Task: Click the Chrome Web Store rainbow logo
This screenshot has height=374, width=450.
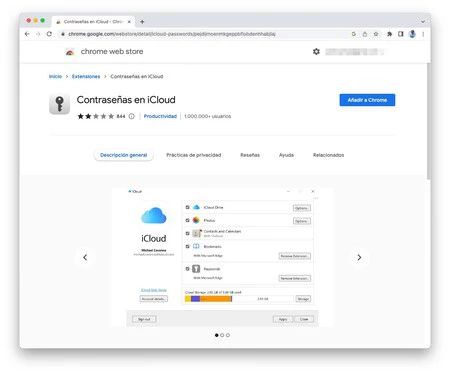Action: pyautogui.click(x=70, y=52)
